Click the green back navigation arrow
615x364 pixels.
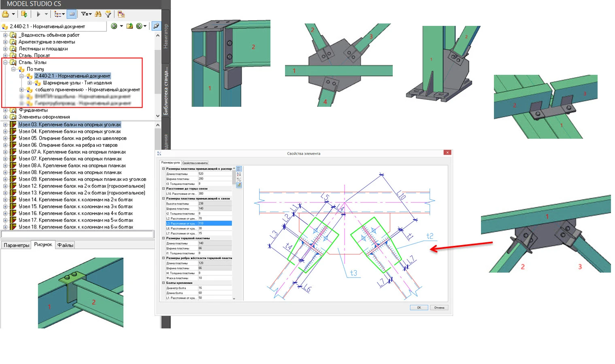(x=114, y=26)
